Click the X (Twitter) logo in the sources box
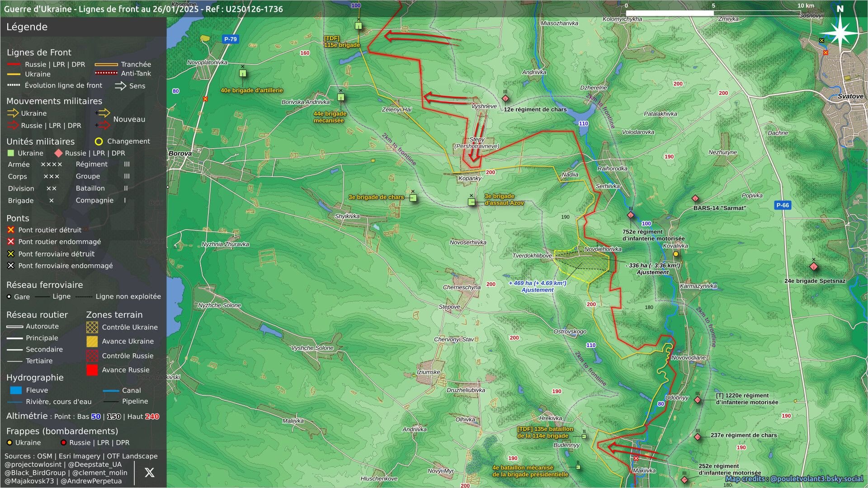The height and width of the screenshot is (488, 868). (x=149, y=473)
